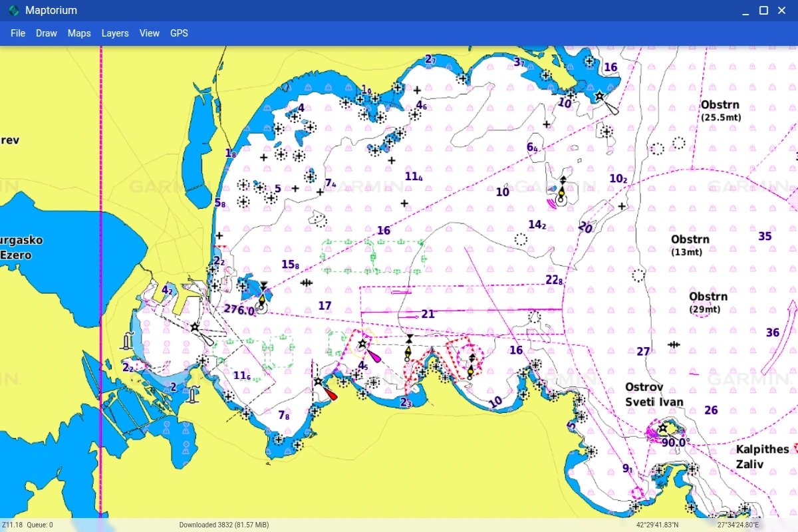Click the depth sounding 10₂
798x532 pixels.
point(618,179)
